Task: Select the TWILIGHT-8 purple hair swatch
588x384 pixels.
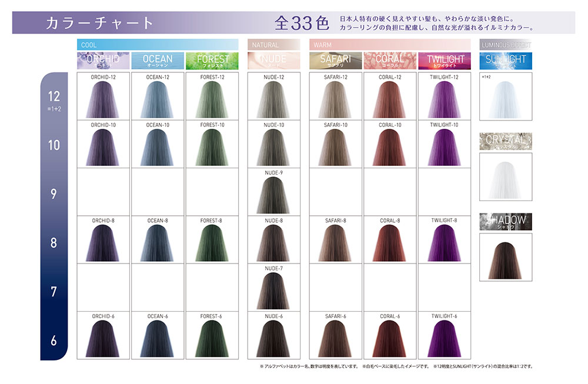Action: [x=444, y=243]
